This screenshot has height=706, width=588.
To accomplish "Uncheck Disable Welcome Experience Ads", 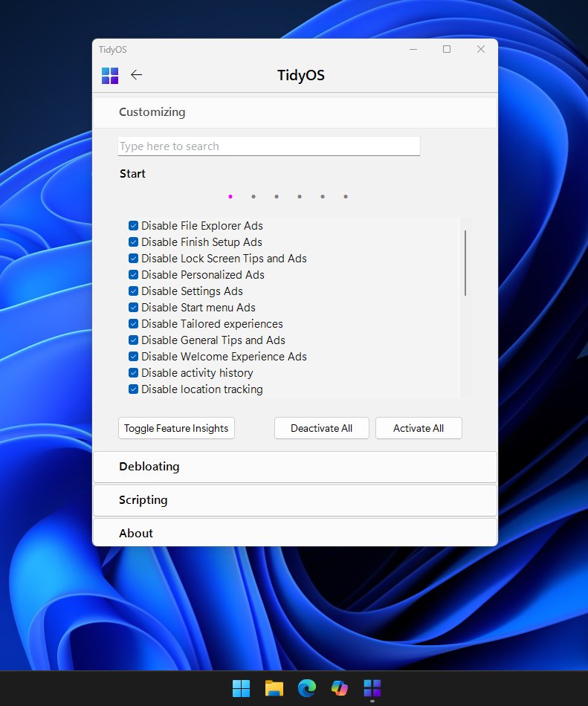I will point(133,357).
